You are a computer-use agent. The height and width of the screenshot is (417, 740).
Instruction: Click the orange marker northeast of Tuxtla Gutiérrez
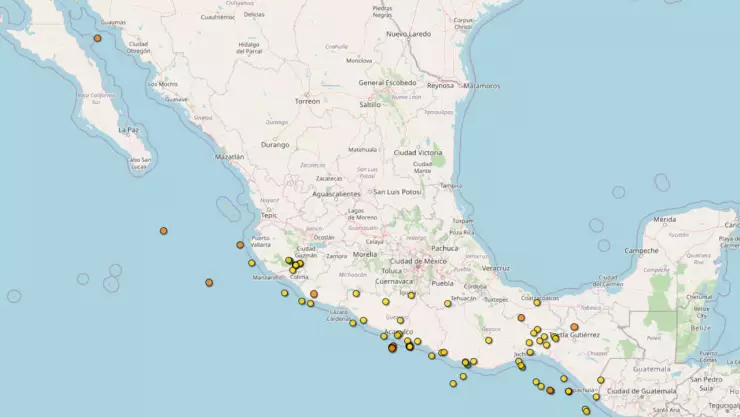click(574, 327)
